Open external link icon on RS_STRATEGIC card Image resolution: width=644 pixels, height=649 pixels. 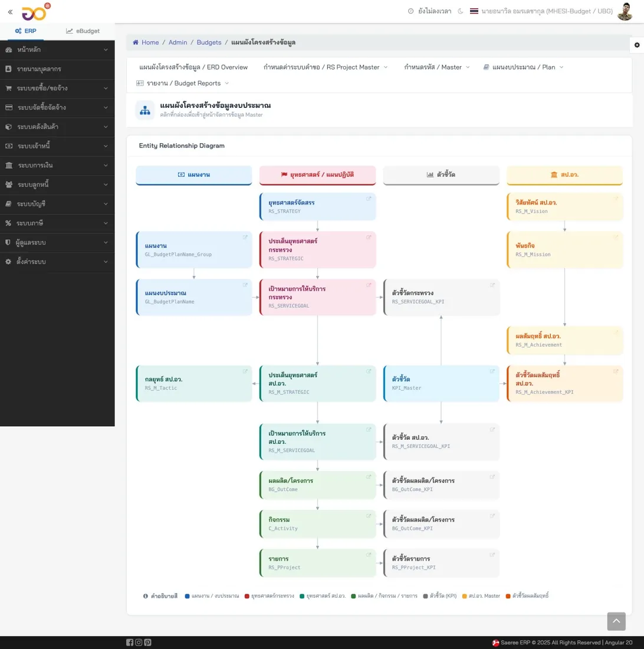[369, 237]
